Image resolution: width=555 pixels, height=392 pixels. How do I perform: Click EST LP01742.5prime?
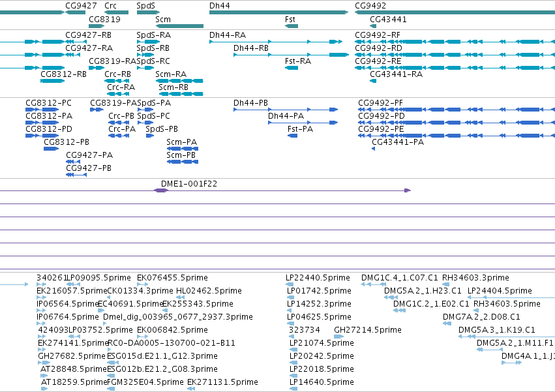290,297
